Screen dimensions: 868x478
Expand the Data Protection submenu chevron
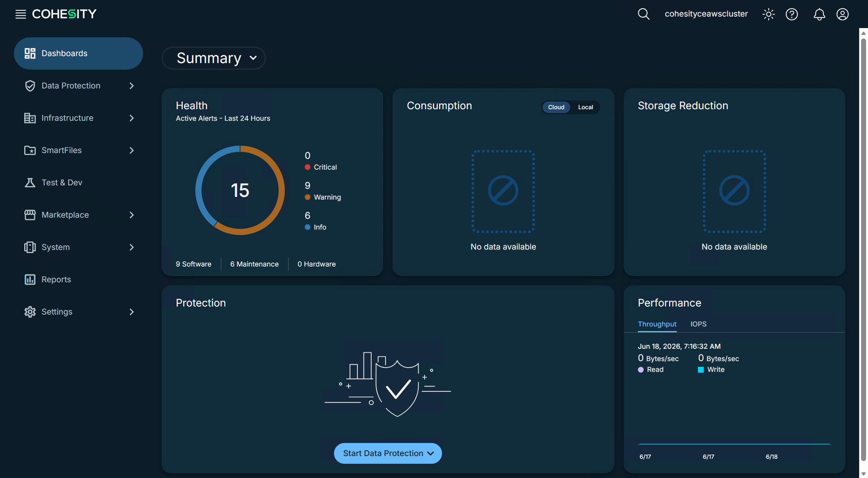pyautogui.click(x=132, y=86)
